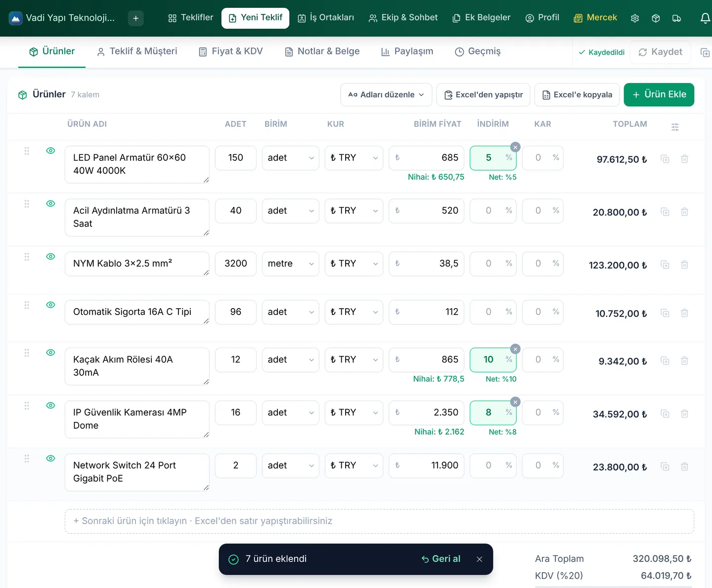Open unit dropdown for NYM Kablo (metre)
Viewport: 712px width, 588px height.
click(x=290, y=264)
